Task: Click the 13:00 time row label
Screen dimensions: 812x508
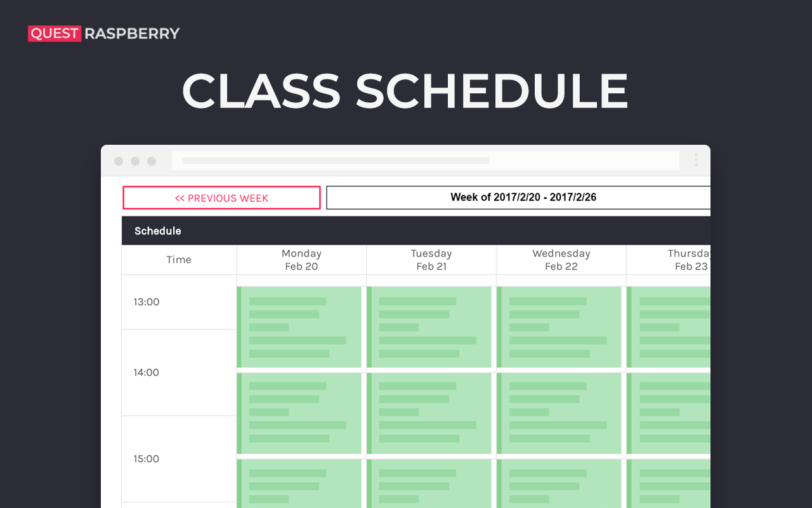Action: pos(147,302)
